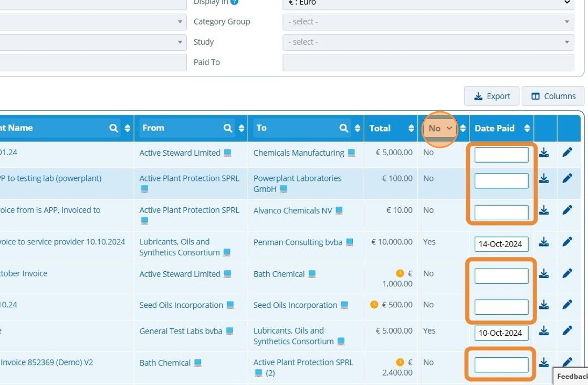Set Date Paid for Chemicals Manufacturing row

pyautogui.click(x=501, y=155)
